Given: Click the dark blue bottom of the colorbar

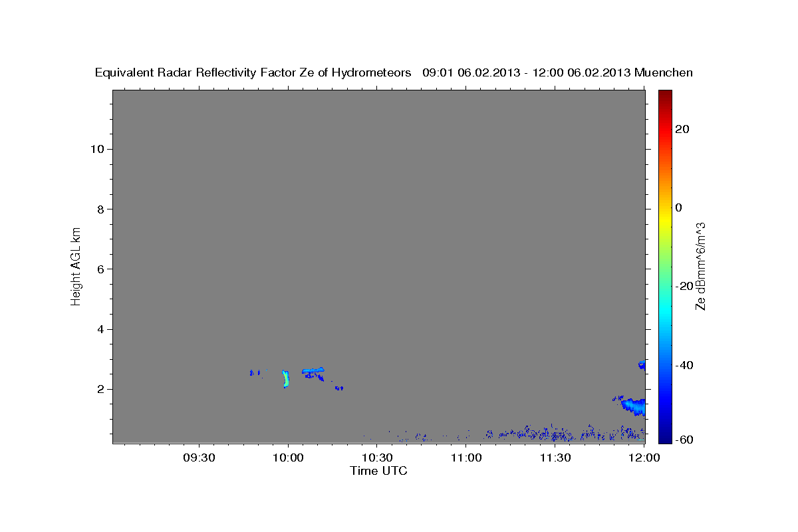Looking at the screenshot, I should 664,436.
